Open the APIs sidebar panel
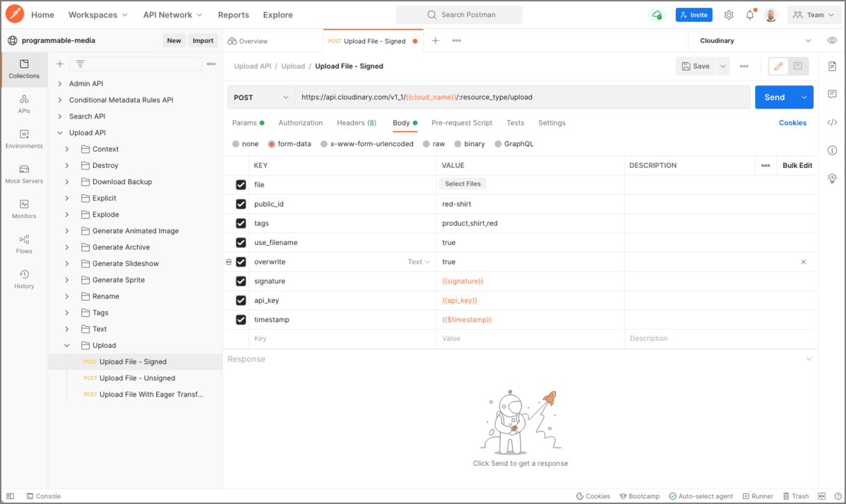This screenshot has height=504, width=846. tap(24, 104)
